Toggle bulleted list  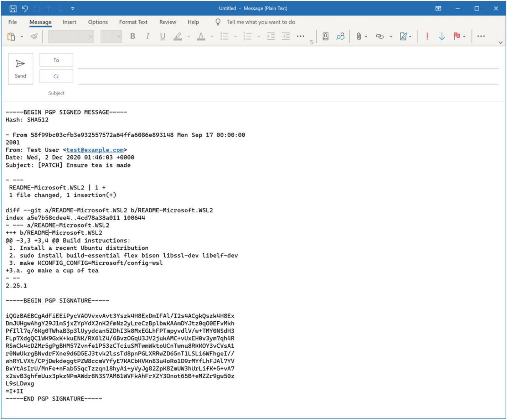click(224, 36)
